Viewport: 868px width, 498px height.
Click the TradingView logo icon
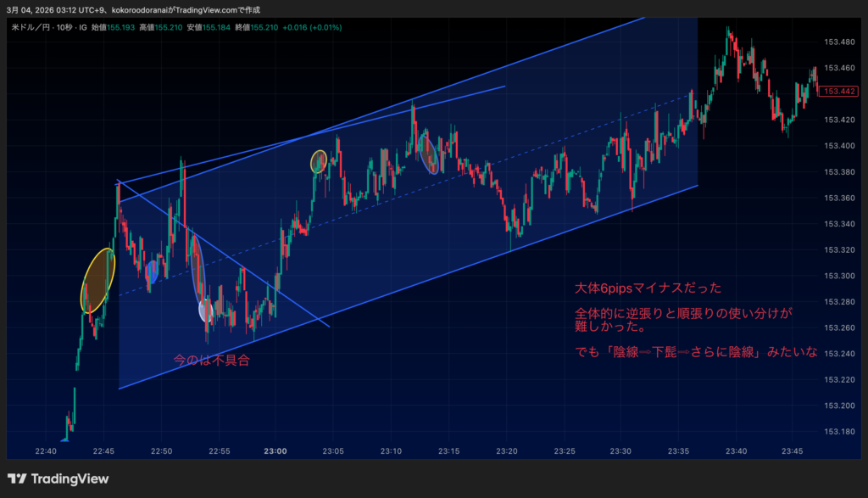coord(17,479)
